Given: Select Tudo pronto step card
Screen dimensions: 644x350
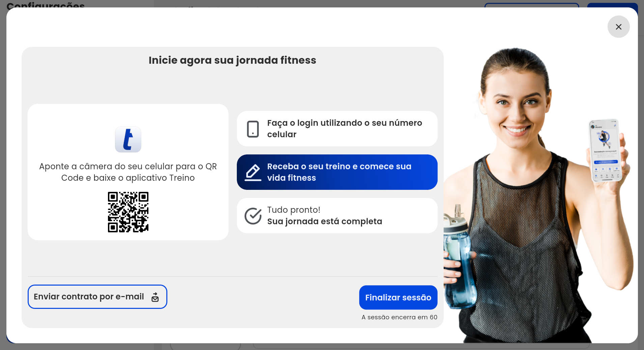Looking at the screenshot, I should pos(337,215).
